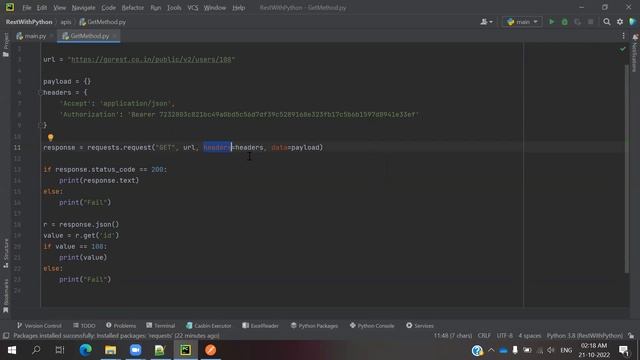Image resolution: width=640 pixels, height=360 pixels.
Task: Open the Version Control tool window
Action: pyautogui.click(x=39, y=326)
